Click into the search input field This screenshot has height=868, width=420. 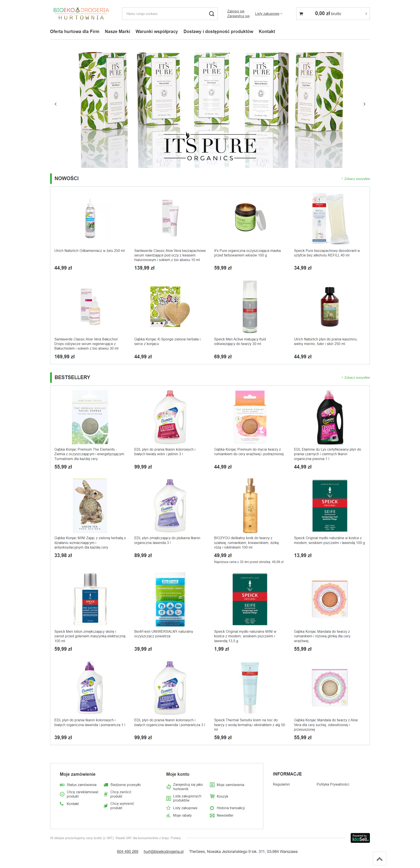pyautogui.click(x=165, y=14)
